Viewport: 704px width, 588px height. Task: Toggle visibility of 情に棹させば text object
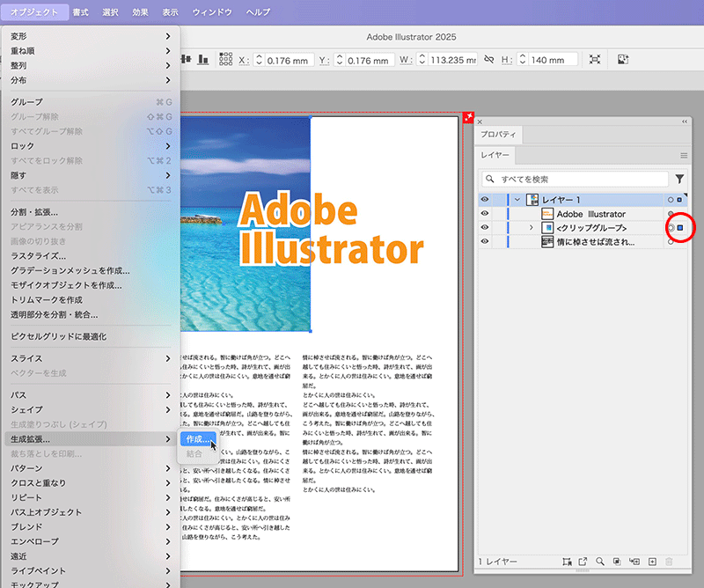(x=485, y=241)
